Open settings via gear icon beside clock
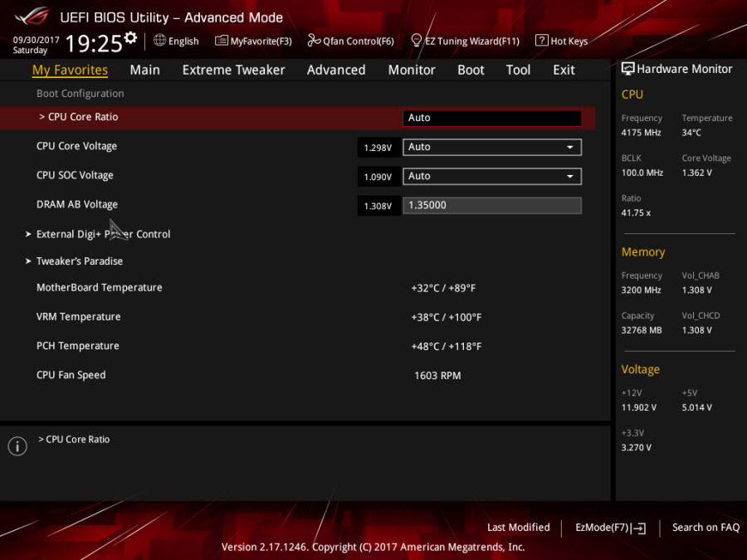This screenshot has height=560, width=747. pyautogui.click(x=130, y=37)
